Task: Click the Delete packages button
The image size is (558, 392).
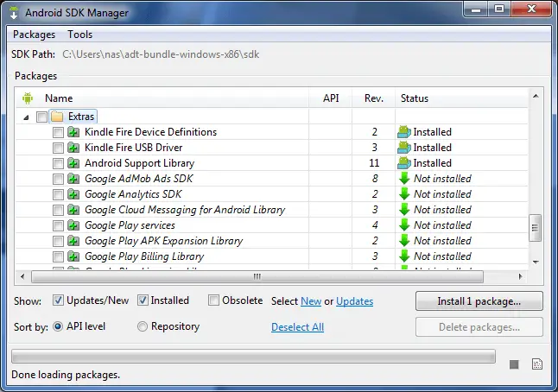Action: point(479,327)
